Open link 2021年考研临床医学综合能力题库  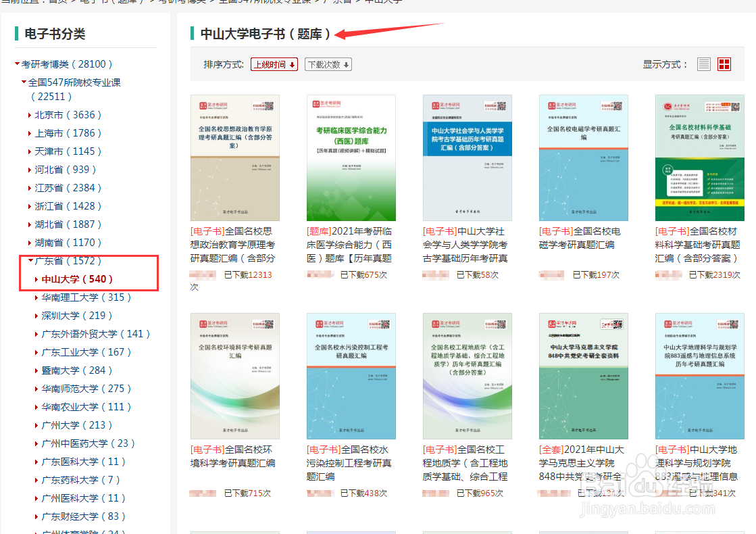(x=349, y=245)
